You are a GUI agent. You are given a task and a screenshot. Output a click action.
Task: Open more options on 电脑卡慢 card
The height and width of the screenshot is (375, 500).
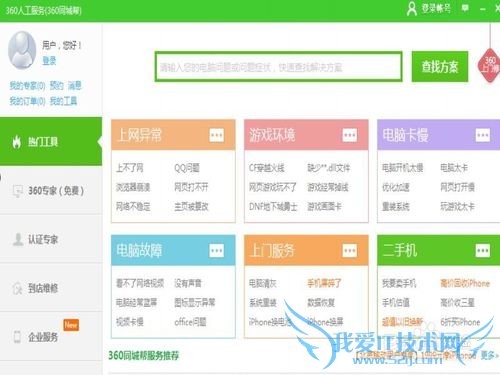(x=483, y=135)
